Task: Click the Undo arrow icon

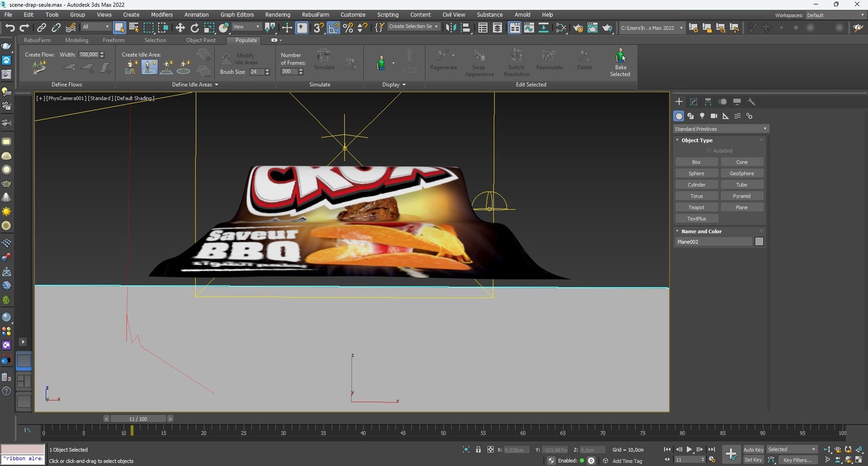Action: 10,28
